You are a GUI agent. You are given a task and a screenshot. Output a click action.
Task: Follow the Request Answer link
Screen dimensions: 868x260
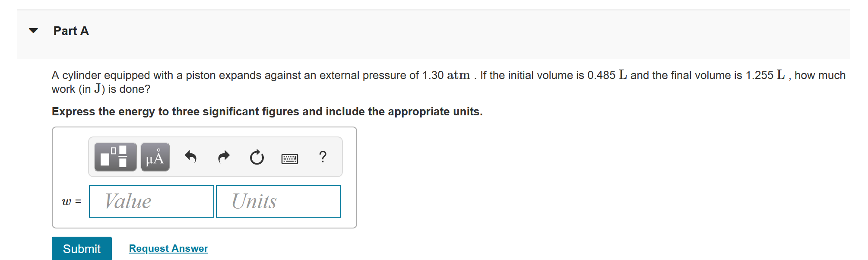[x=168, y=248]
